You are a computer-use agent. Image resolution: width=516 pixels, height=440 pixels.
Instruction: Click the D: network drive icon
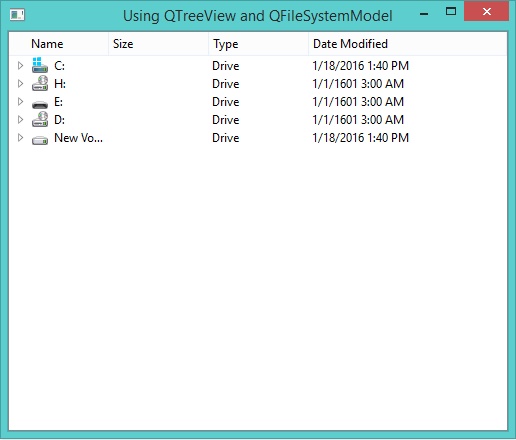40,119
